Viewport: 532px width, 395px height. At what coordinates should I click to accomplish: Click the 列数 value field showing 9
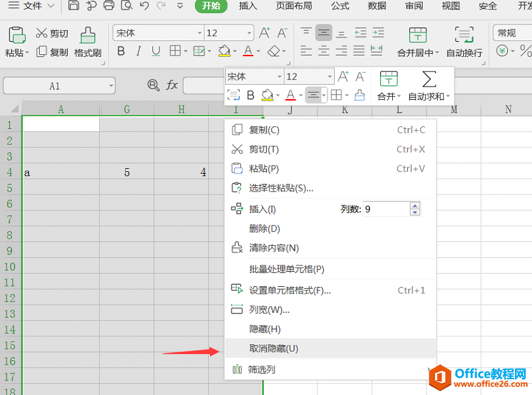pyautogui.click(x=386, y=209)
